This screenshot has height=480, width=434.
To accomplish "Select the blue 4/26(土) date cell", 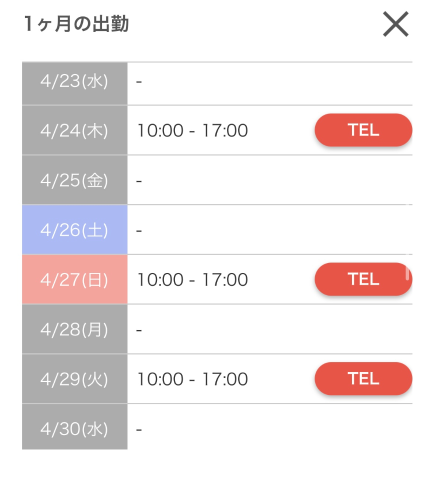I will coord(75,230).
